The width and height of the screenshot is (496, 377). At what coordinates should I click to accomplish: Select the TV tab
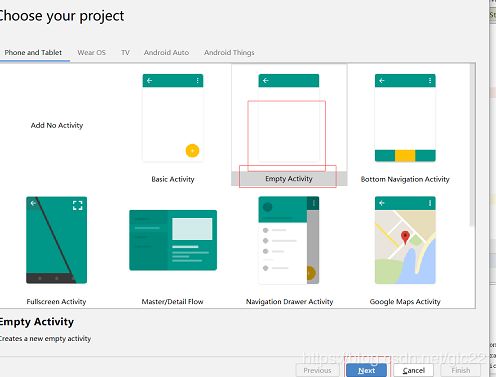click(x=125, y=52)
